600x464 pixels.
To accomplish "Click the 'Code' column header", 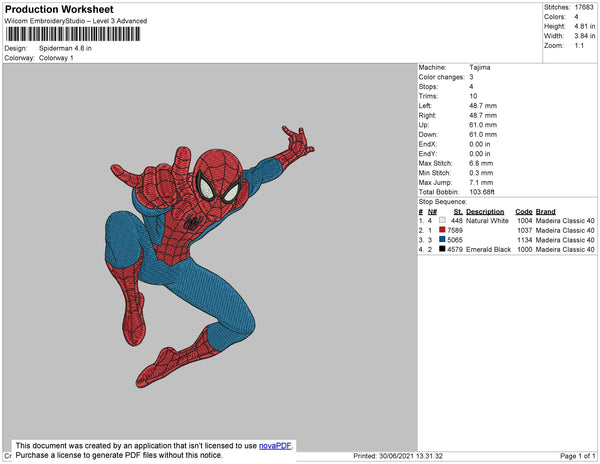I will click(x=524, y=212).
